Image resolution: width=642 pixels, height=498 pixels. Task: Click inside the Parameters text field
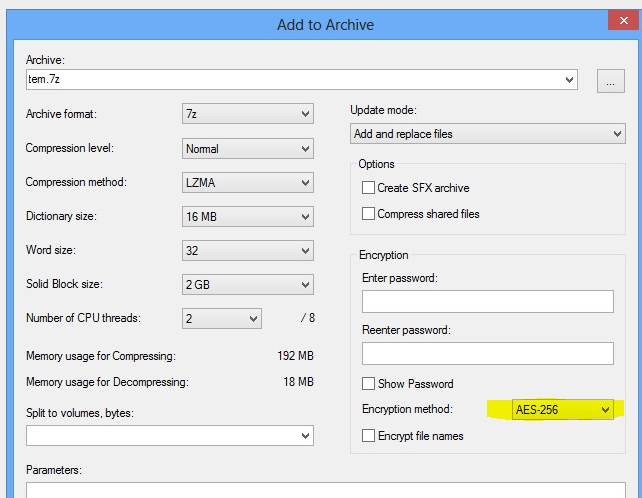[320, 490]
